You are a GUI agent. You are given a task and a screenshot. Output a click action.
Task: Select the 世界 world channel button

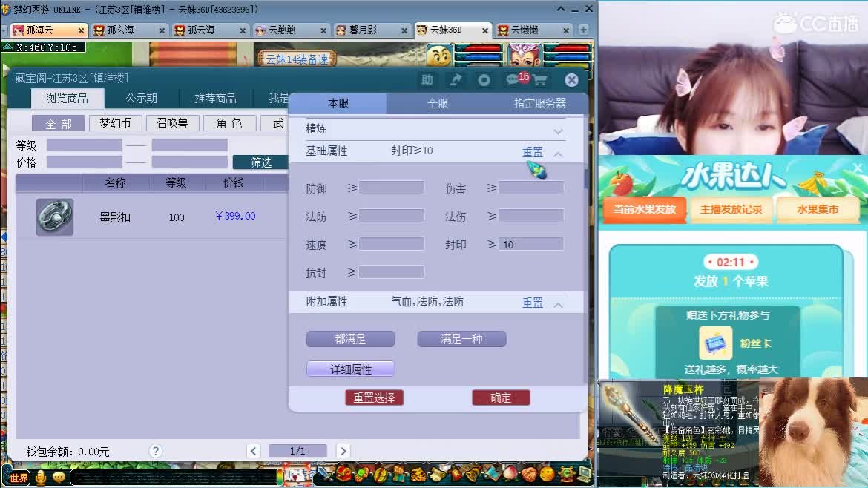pos(19,477)
